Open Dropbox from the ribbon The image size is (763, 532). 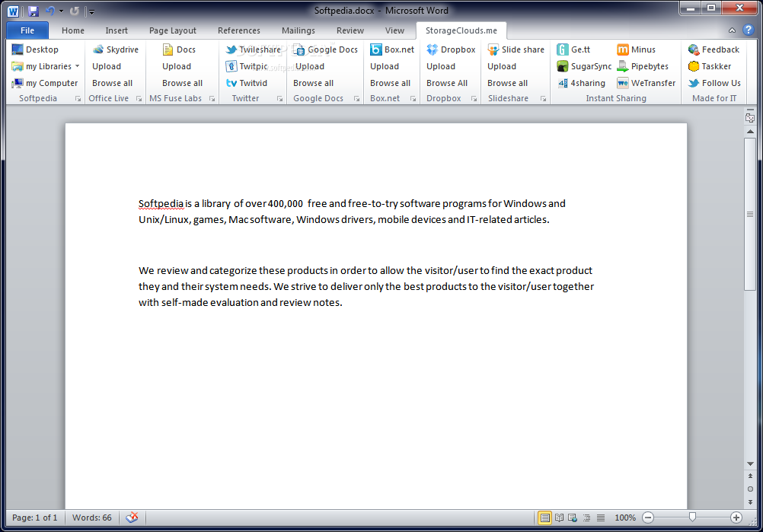pyautogui.click(x=451, y=49)
